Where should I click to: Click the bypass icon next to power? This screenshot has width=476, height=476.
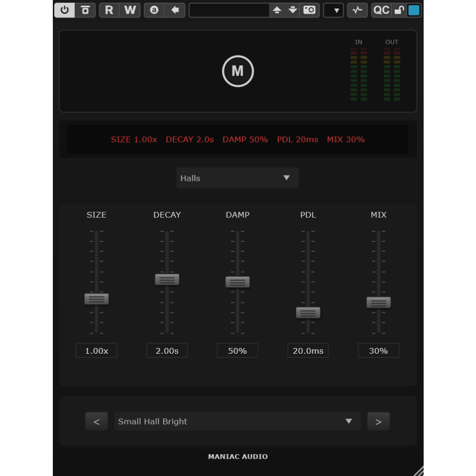(x=85, y=10)
